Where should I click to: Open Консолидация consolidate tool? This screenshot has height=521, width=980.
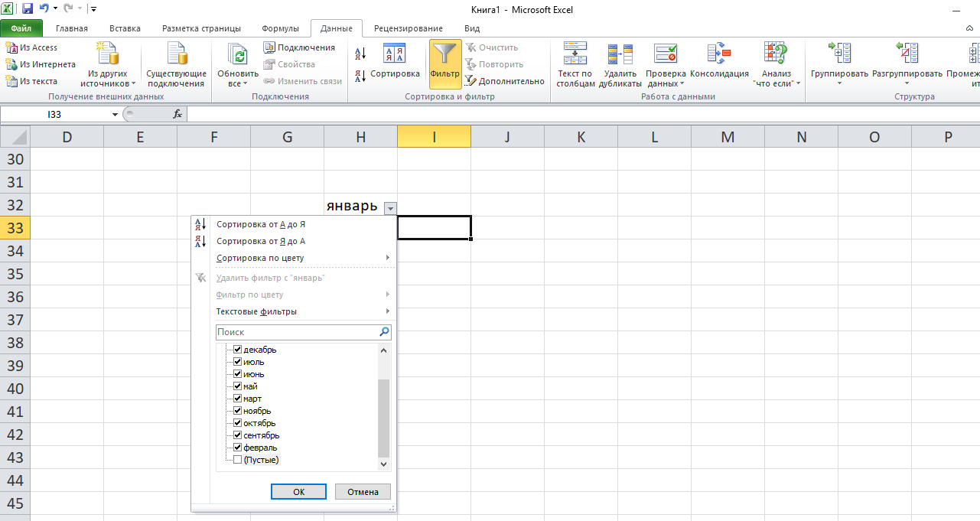click(719, 61)
